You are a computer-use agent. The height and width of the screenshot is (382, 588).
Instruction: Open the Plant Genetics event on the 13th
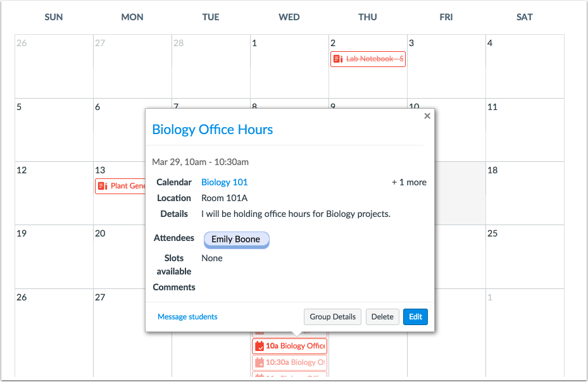pos(128,186)
